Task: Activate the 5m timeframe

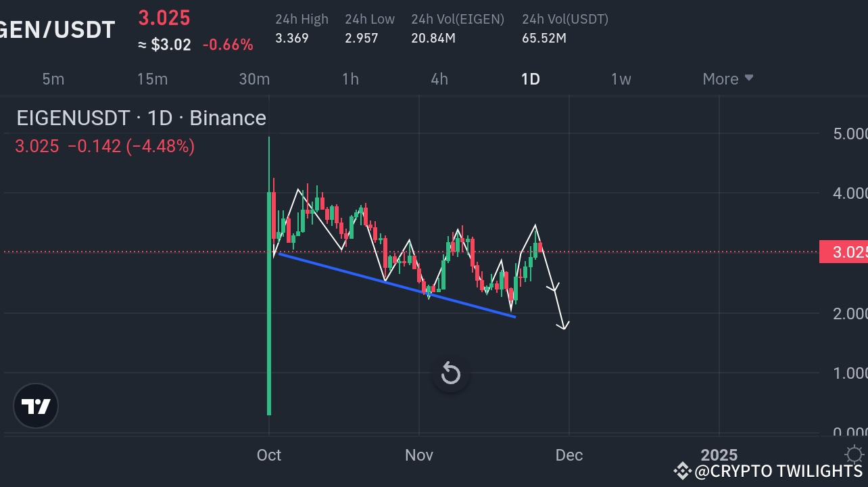Action: click(x=53, y=78)
